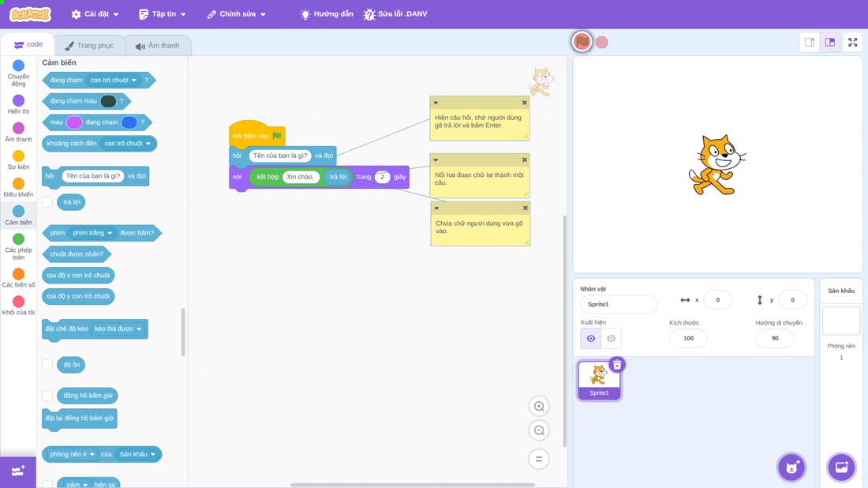Pick the purple color in màu đang chạm block
868x488 pixels.
[73, 122]
